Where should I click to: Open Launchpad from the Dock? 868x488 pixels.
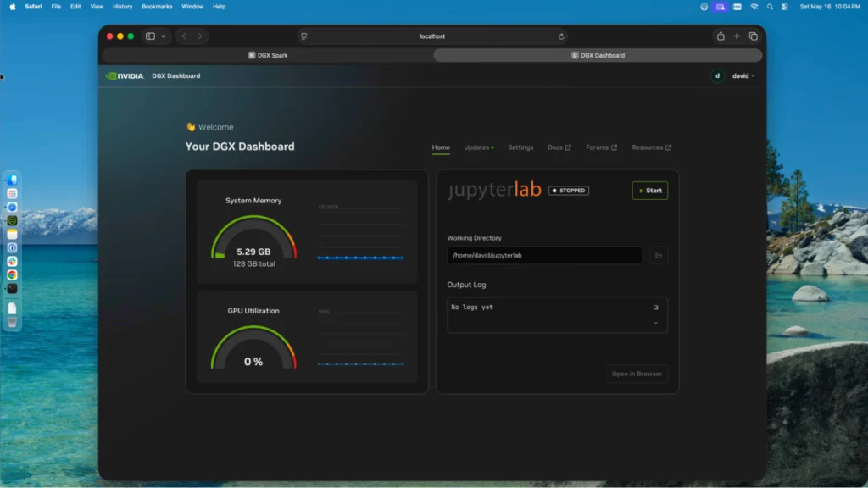click(x=12, y=194)
